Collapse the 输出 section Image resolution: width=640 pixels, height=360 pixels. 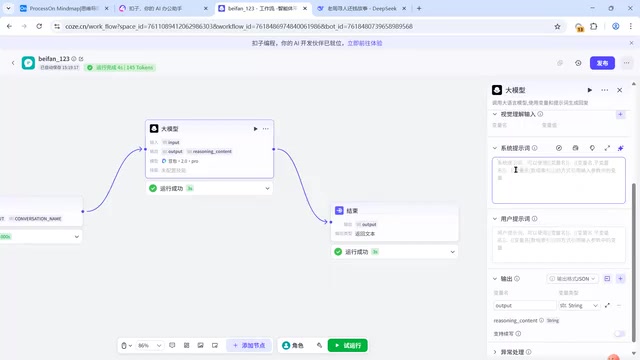pyautogui.click(x=495, y=279)
